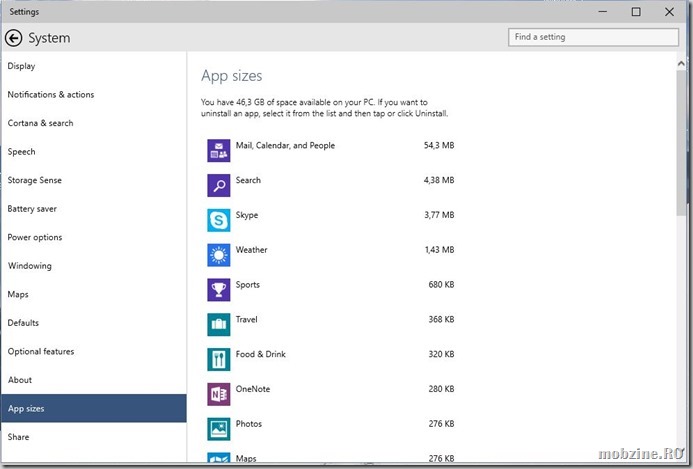Select the Speech category
Viewport: 693px width, 469px height.
click(93, 152)
